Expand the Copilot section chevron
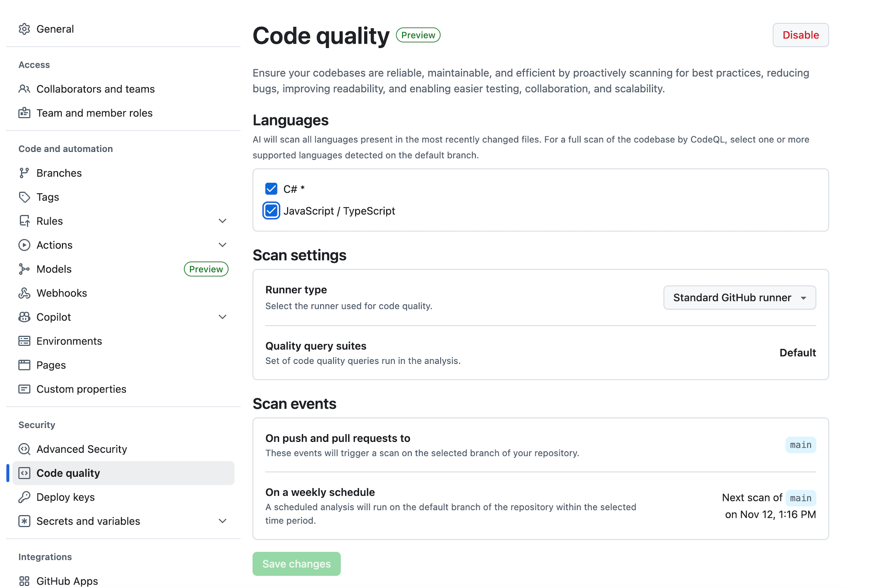 (223, 317)
